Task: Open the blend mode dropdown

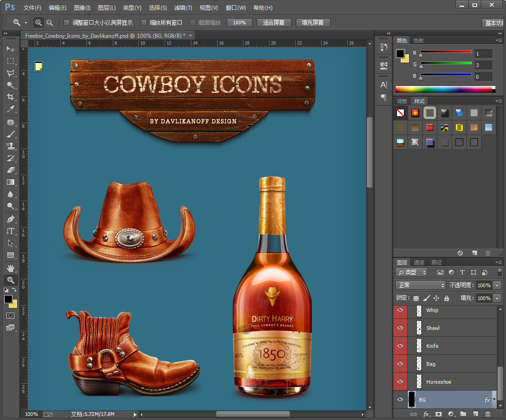Action: click(x=420, y=285)
